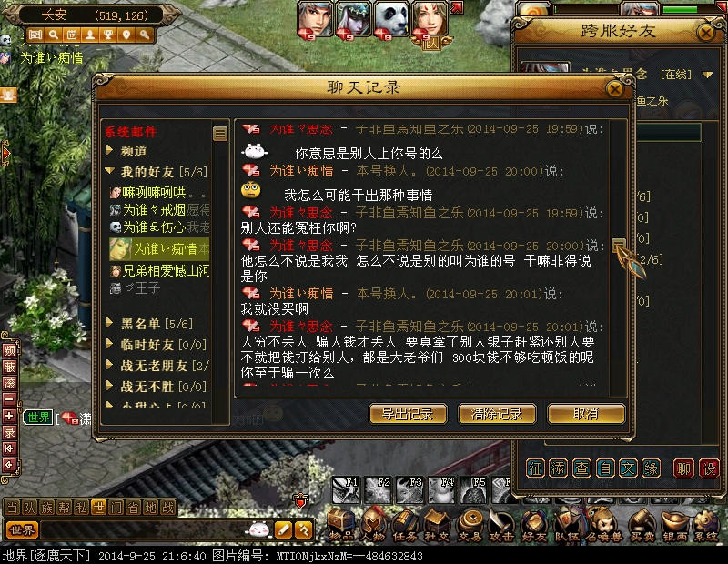Toggle the 私 private channel filter
Screen dimensions: 728x564
tap(81, 508)
